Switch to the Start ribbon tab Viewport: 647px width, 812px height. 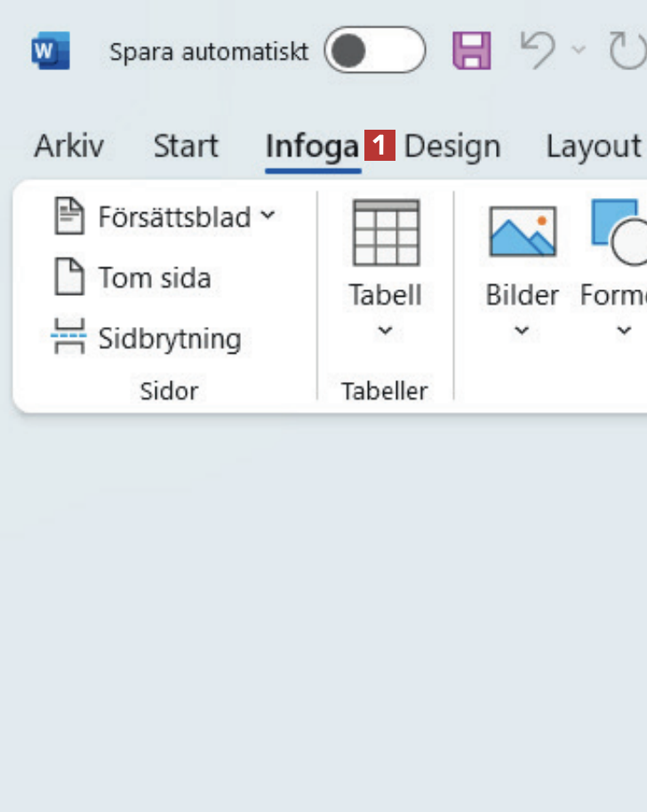click(186, 147)
